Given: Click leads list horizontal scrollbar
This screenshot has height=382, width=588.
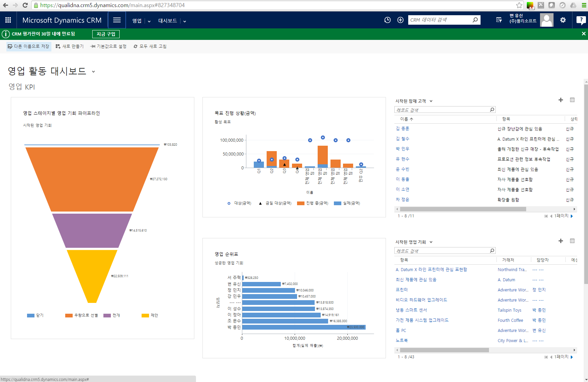Looking at the screenshot, I should point(463,209).
